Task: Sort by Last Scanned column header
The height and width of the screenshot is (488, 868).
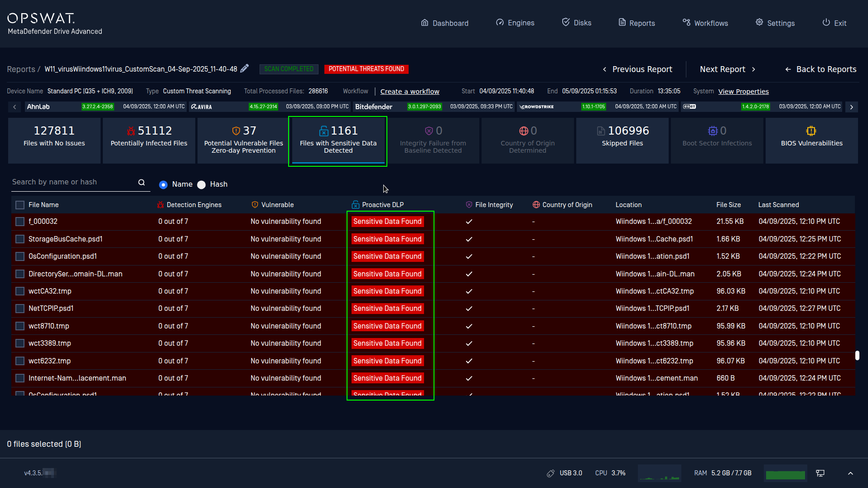Action: click(778, 205)
